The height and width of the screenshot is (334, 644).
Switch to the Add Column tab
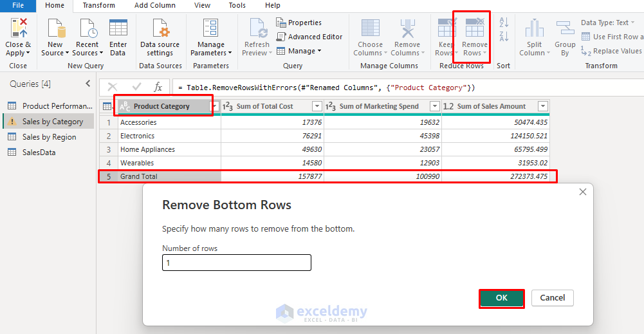point(155,5)
